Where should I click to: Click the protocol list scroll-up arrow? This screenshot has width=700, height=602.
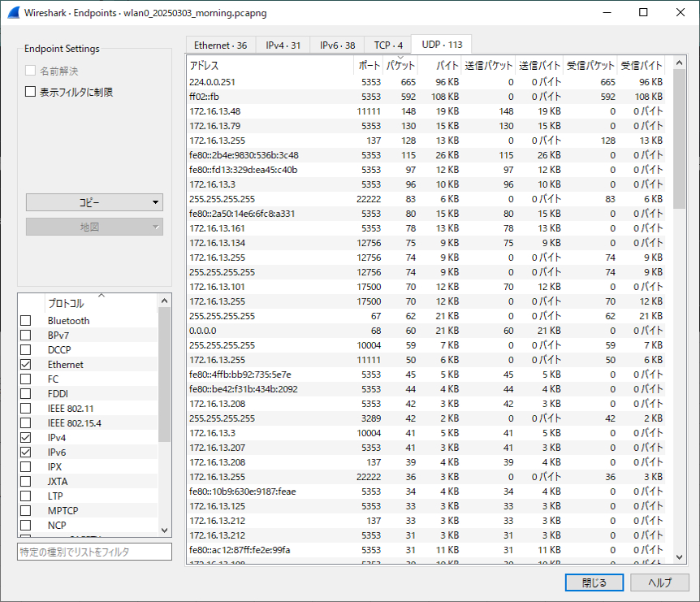tap(164, 301)
